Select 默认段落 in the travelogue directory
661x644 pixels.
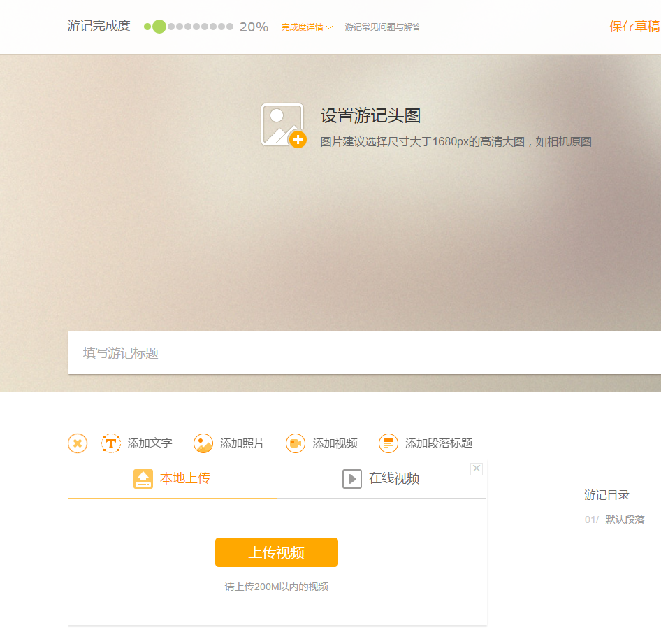(625, 520)
